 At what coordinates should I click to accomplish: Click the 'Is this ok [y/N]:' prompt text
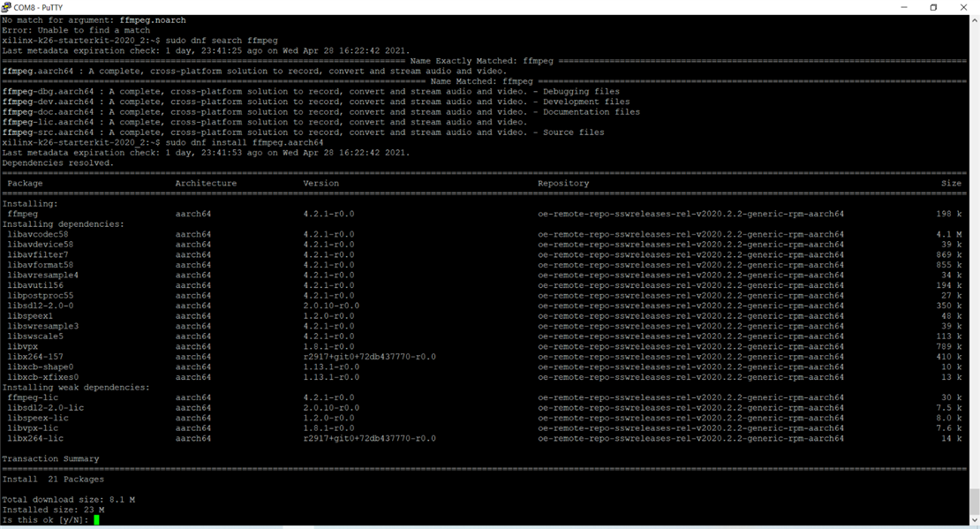tap(46, 520)
